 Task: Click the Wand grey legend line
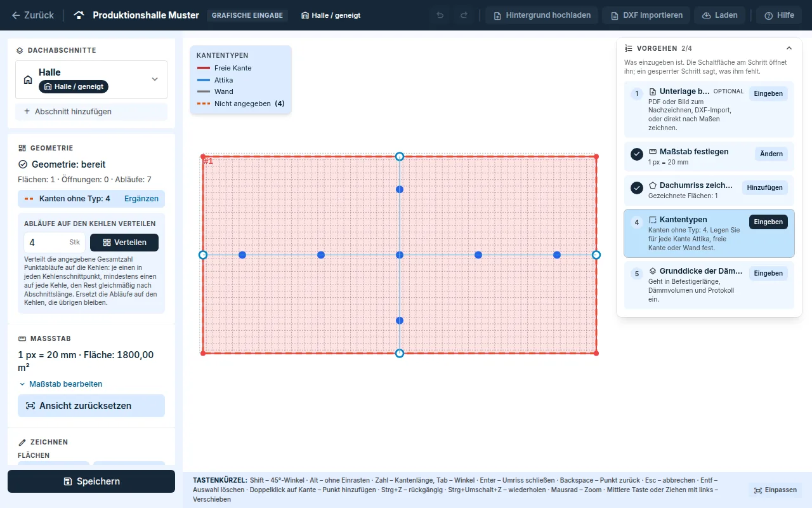tap(203, 91)
